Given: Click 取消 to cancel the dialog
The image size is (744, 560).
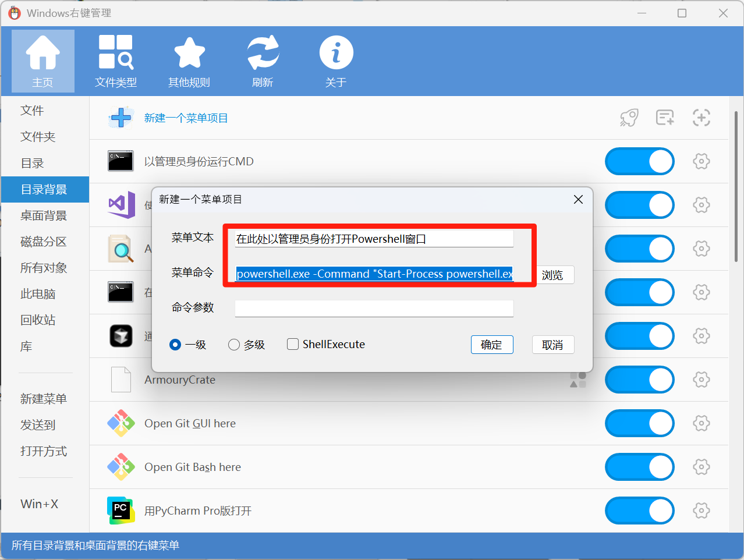Looking at the screenshot, I should (x=553, y=345).
